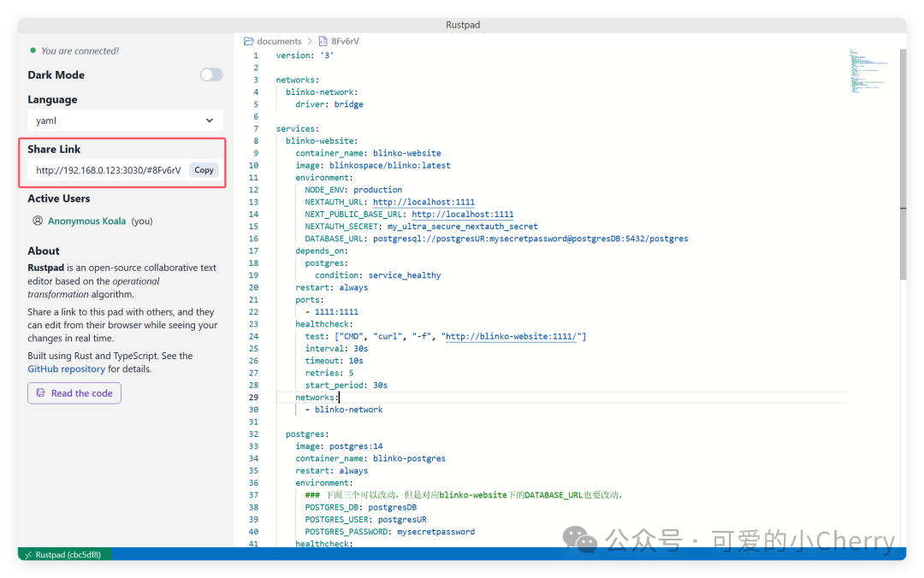924x578 pixels.
Task: Open the blinko-website:1111 healthcheck link
Action: pos(510,336)
